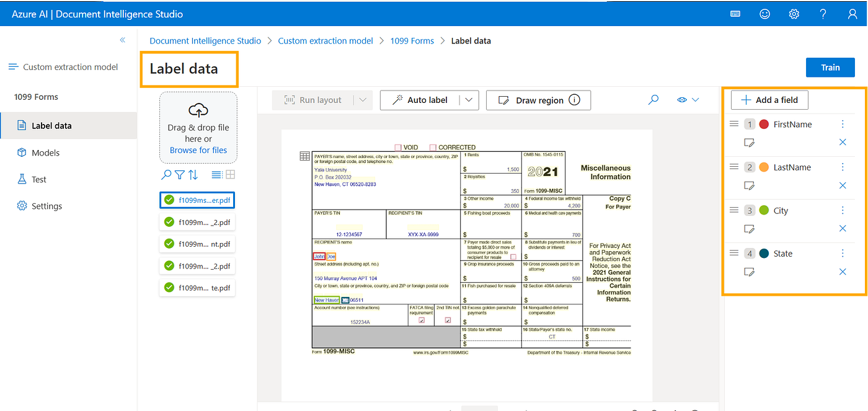This screenshot has width=868, height=411.
Task: Click the search magnifier in document toolbar
Action: pyautogui.click(x=653, y=100)
